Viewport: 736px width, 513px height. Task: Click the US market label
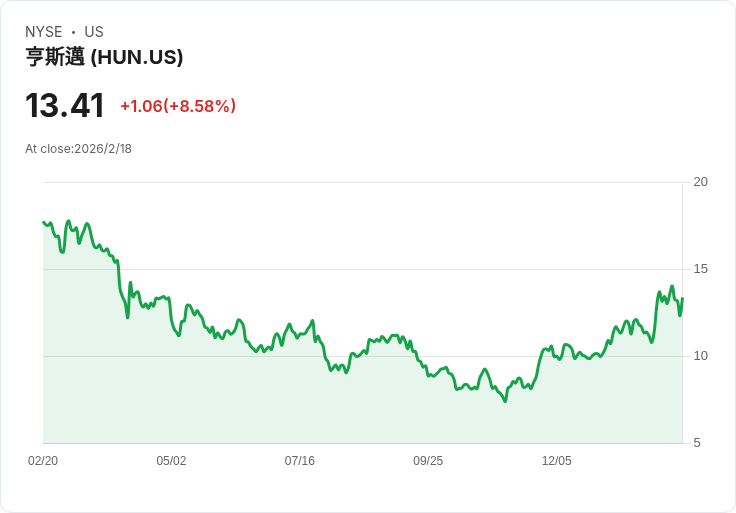coord(94,32)
